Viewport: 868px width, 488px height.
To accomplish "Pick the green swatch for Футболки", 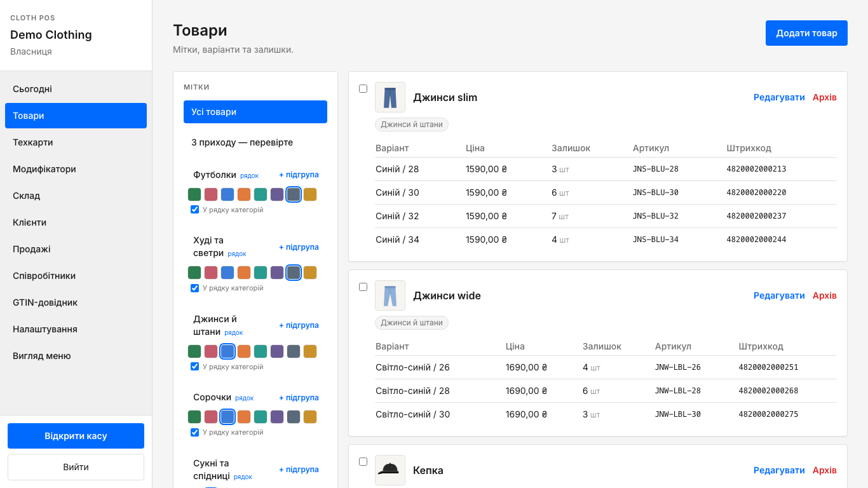I will (194, 194).
